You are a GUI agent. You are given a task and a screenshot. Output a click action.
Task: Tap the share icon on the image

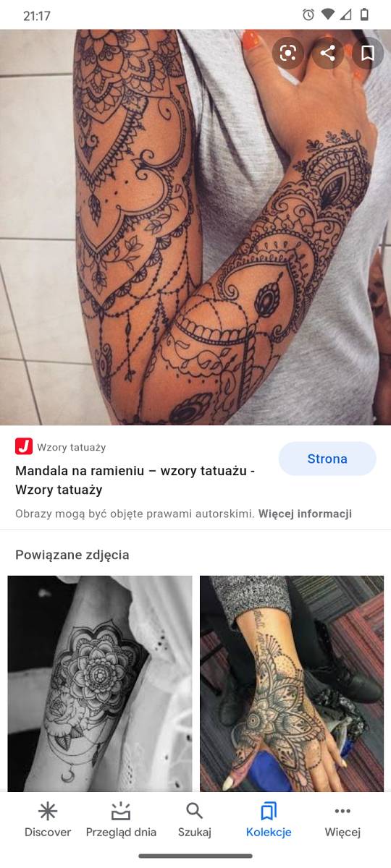tap(328, 53)
